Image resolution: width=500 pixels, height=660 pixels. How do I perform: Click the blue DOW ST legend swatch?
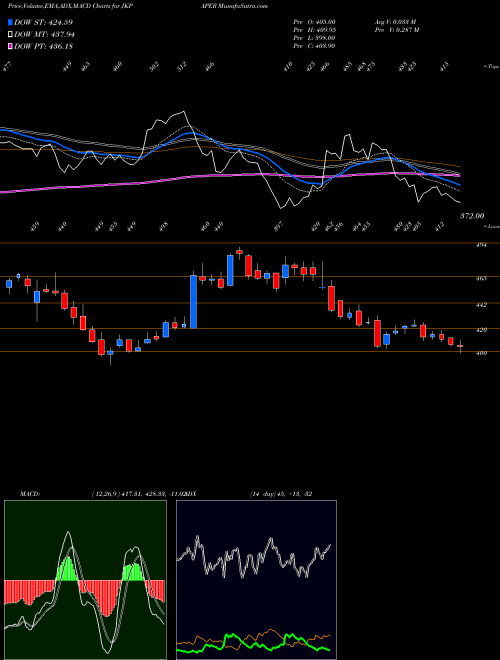(10, 22)
